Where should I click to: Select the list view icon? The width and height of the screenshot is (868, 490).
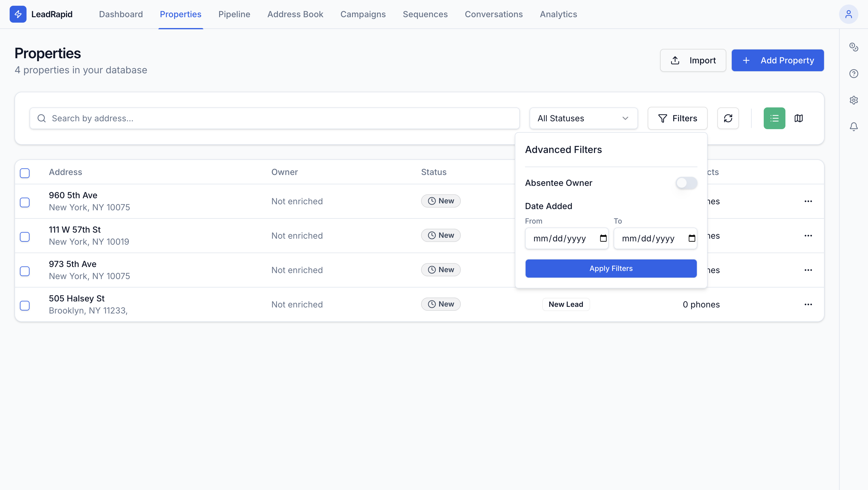pos(774,118)
